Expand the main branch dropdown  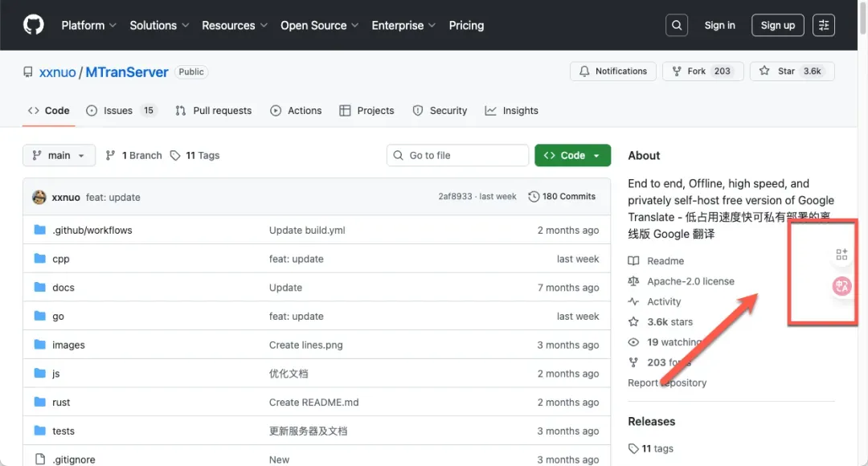click(59, 155)
